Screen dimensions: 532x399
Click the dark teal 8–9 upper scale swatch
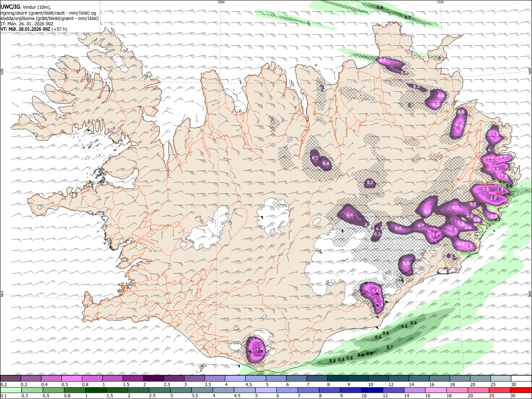tap(337, 378)
